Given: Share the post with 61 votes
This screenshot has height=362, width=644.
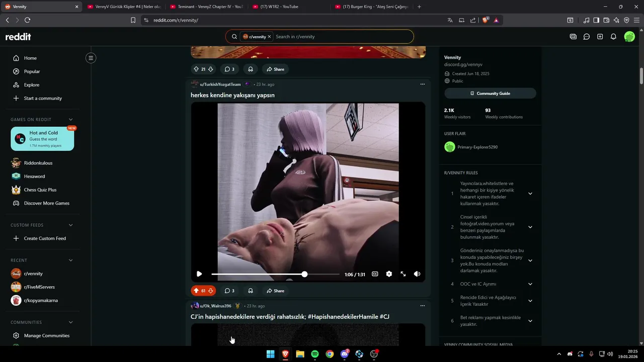Looking at the screenshot, I should pos(276,291).
